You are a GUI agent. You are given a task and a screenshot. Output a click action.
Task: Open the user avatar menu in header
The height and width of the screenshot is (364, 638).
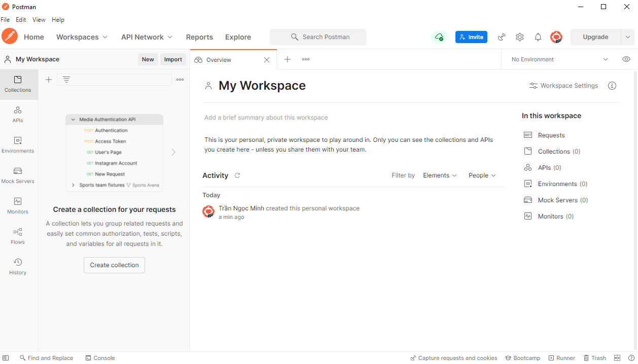pyautogui.click(x=556, y=37)
